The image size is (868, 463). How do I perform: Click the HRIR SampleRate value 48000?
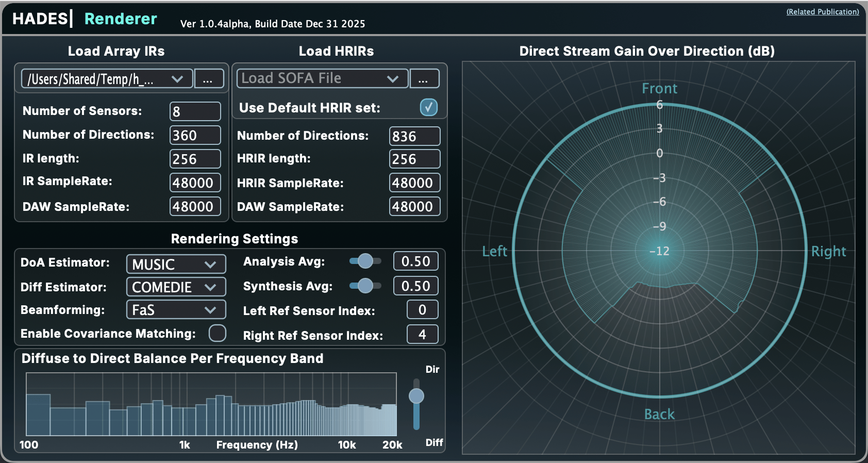tap(415, 183)
